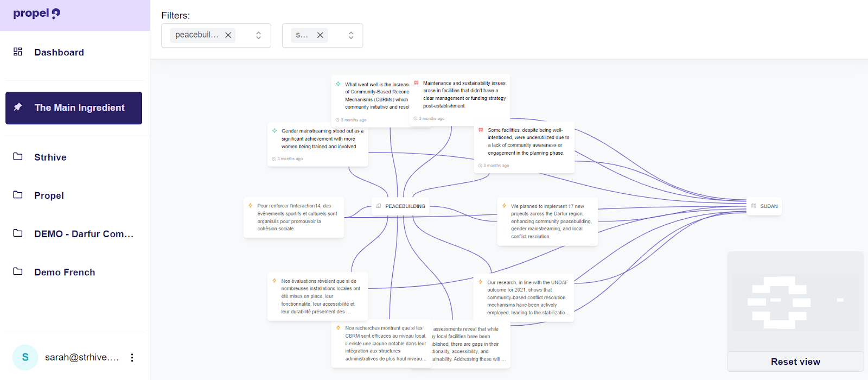
Task: Click the pin icon beside The Main Ingredient
Action: (18, 107)
